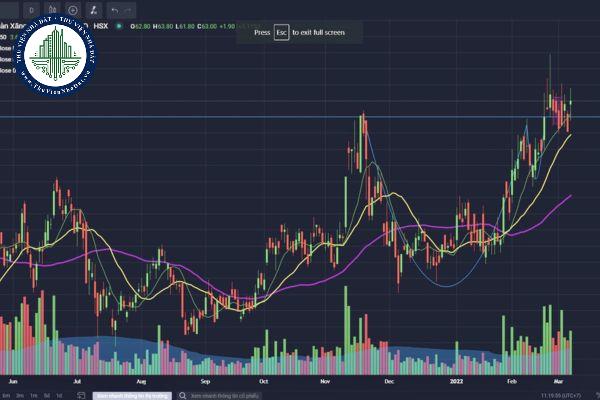This screenshot has height=400, width=600.
Task: Open the D interval dropdown
Action: tap(31, 9)
